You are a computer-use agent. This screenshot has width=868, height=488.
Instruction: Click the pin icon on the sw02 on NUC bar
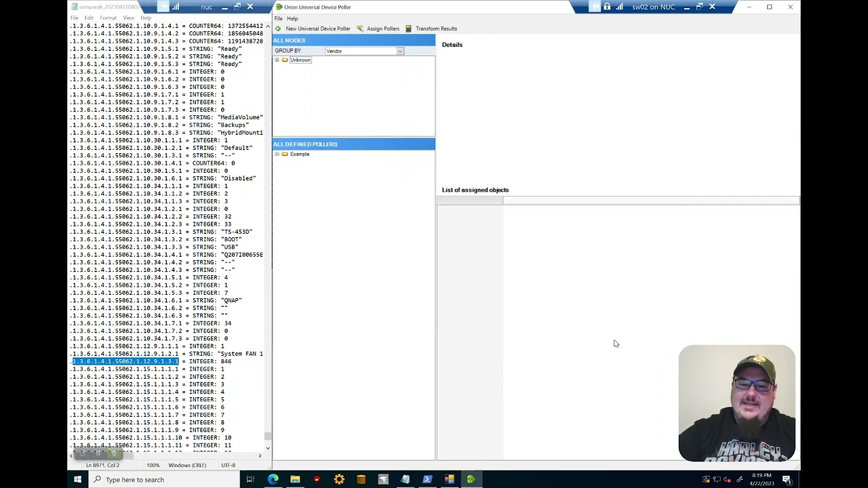pos(595,7)
